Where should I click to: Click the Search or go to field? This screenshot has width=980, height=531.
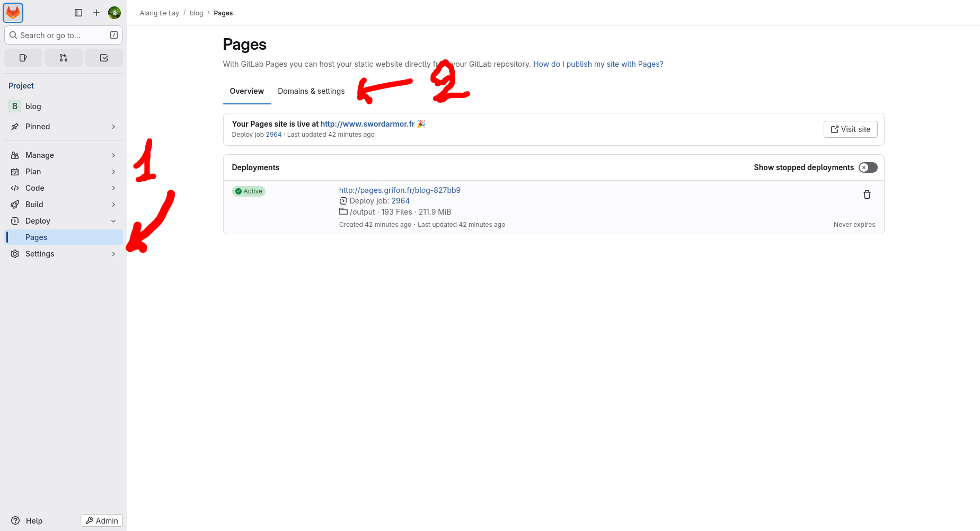[63, 36]
